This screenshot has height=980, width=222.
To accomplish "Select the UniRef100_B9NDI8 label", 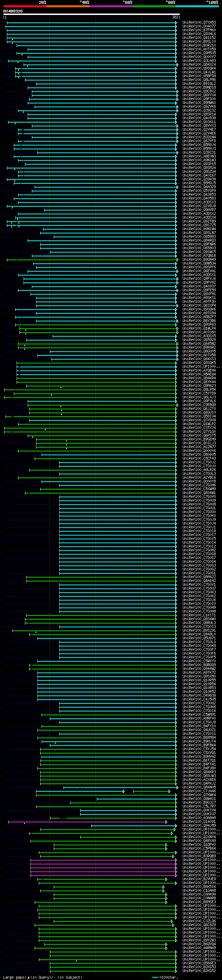I will tap(199, 88).
